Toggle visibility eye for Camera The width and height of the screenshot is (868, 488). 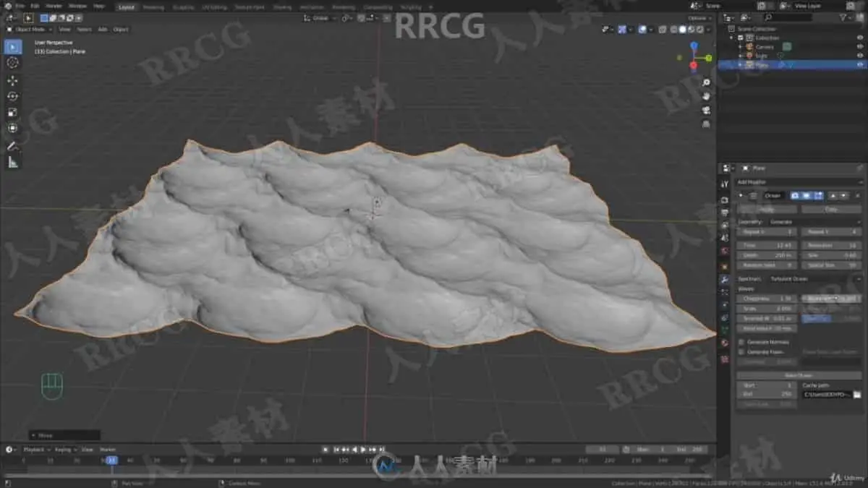[860, 46]
